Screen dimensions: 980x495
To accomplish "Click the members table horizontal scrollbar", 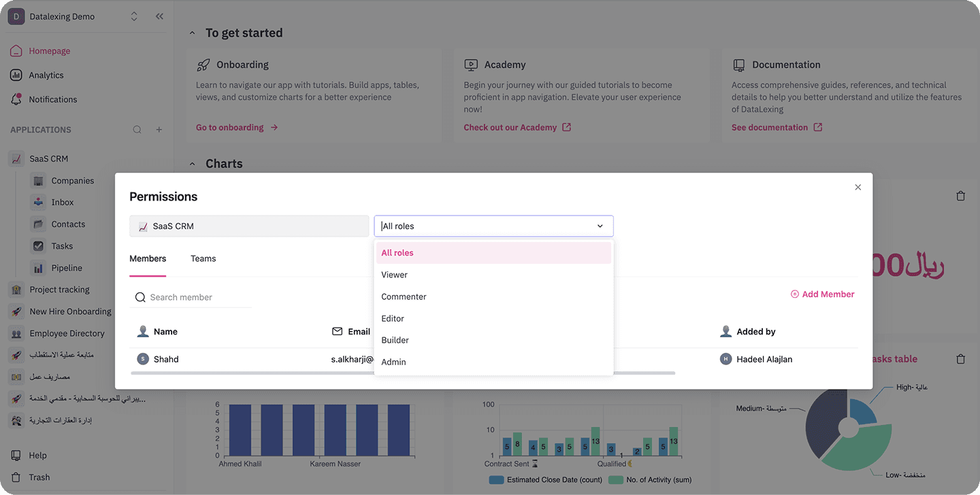I will [403, 373].
